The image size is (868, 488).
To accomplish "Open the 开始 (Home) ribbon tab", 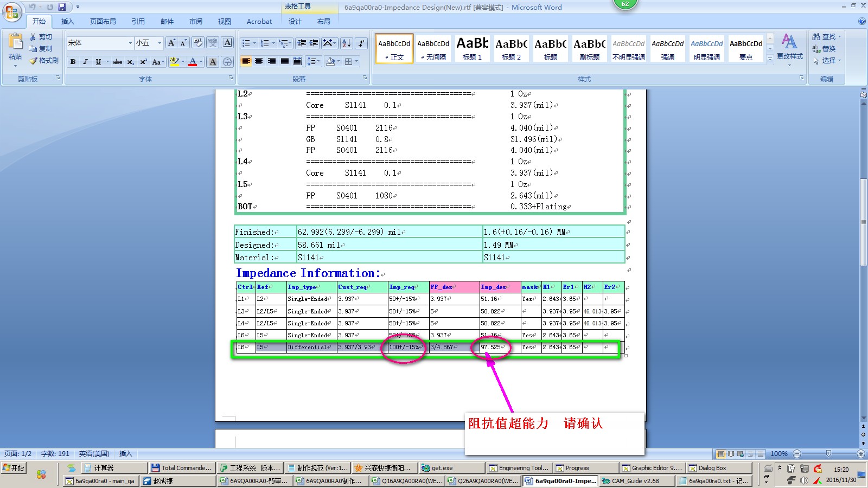I will [x=39, y=22].
